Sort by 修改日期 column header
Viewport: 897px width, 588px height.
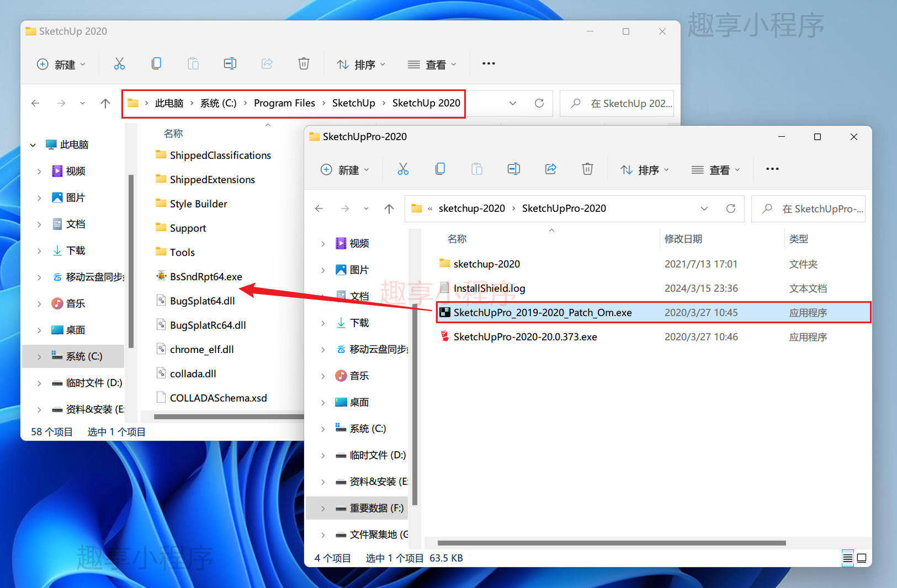click(x=683, y=239)
